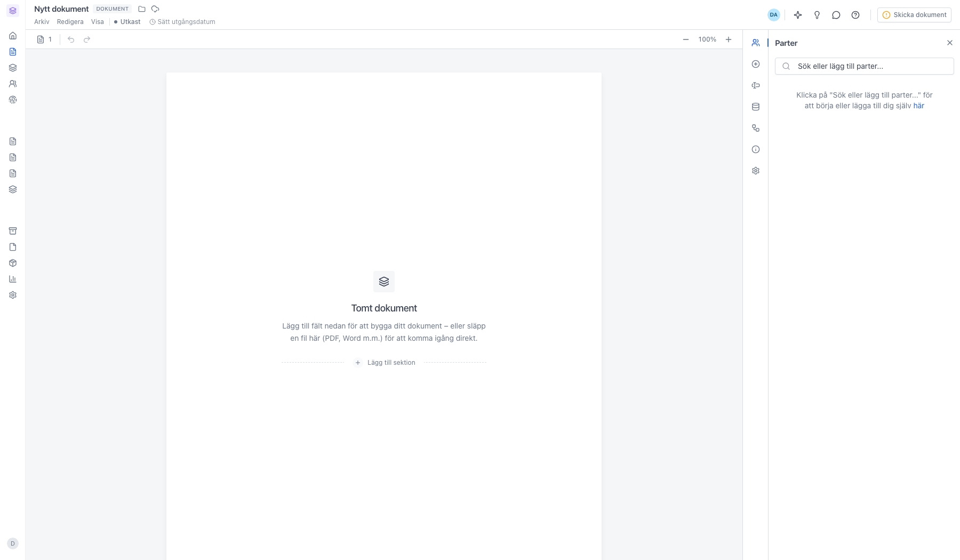
Task: Open the add plus circle panel icon
Action: point(756,64)
